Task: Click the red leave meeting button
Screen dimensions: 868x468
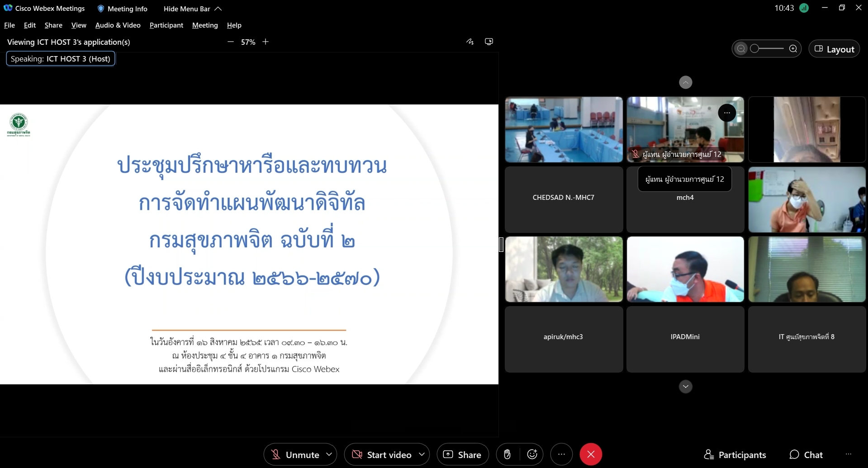Action: click(x=591, y=454)
